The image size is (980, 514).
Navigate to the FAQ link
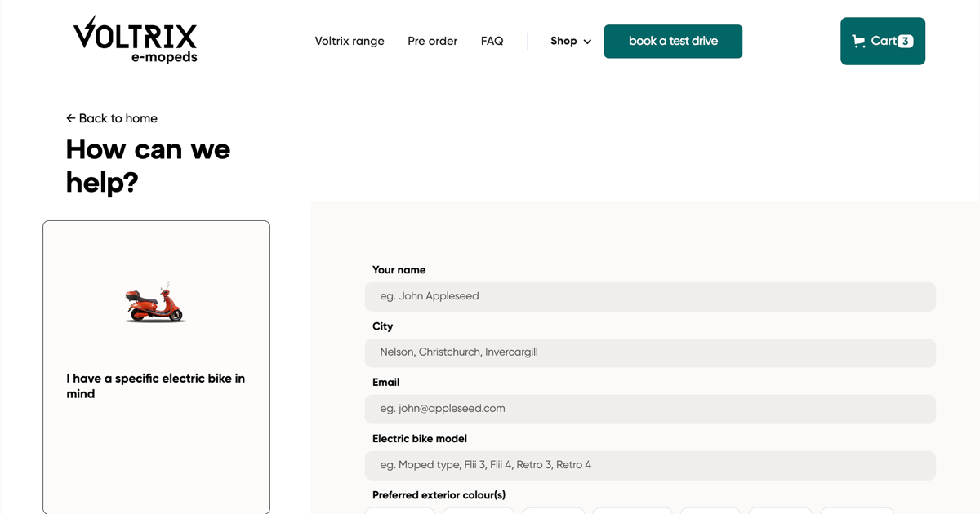coord(492,41)
